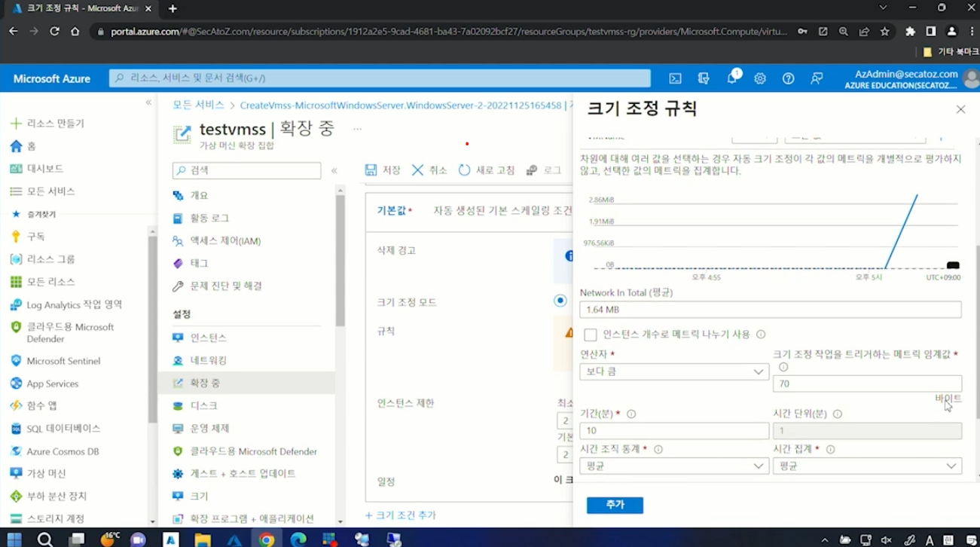Open Chrome from the Windows taskbar
This screenshot has height=547, width=980.
pyautogui.click(x=267, y=539)
